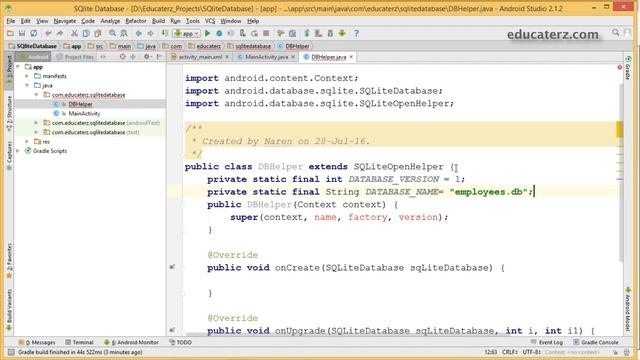The width and height of the screenshot is (640, 360).
Task: Open the Navigate menu
Action: 64,21
